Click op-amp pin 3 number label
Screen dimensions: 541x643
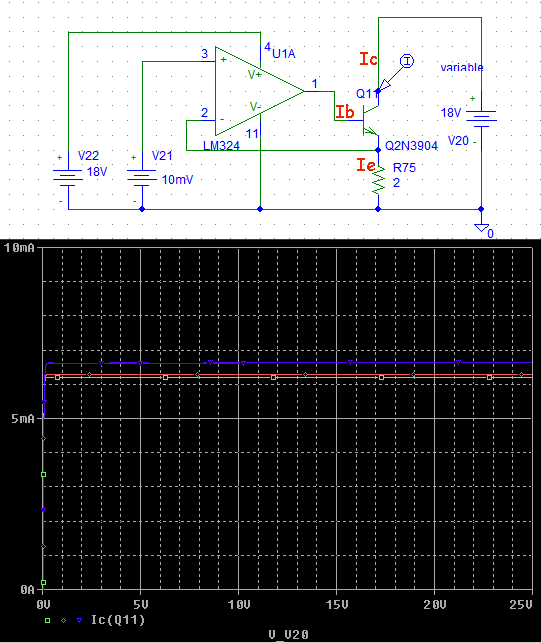tap(205, 53)
